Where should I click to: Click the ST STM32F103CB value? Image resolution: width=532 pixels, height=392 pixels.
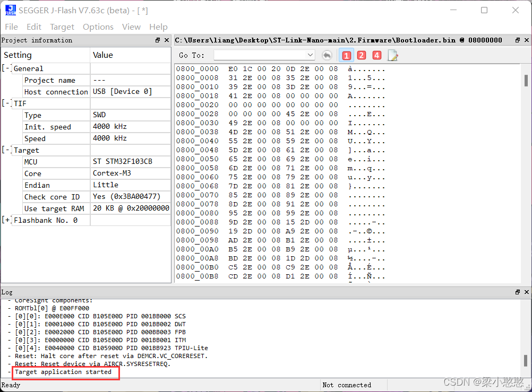[x=123, y=161]
